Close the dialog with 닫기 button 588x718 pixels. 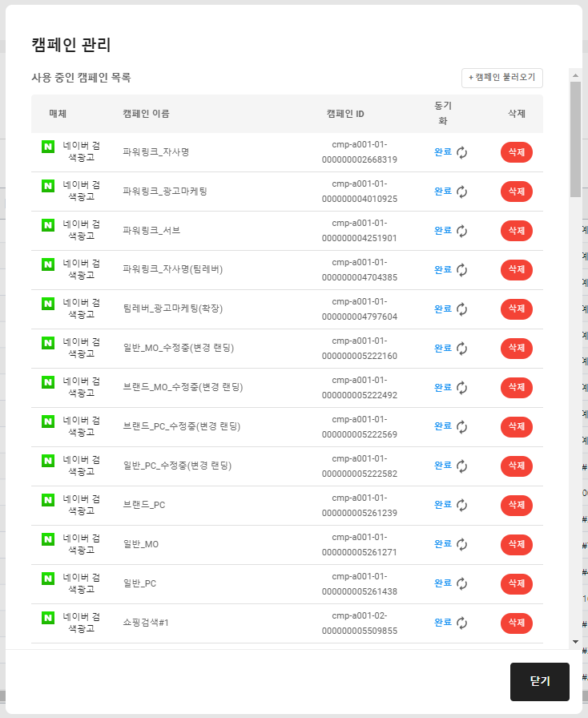(539, 681)
